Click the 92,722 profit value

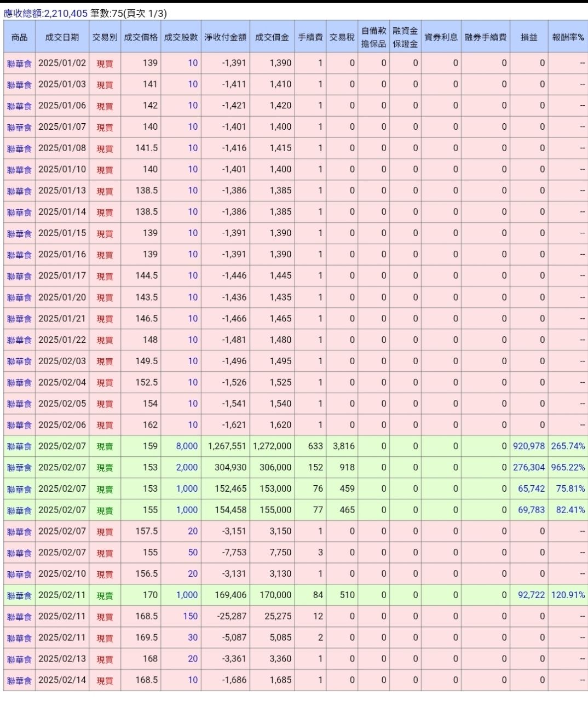point(531,595)
